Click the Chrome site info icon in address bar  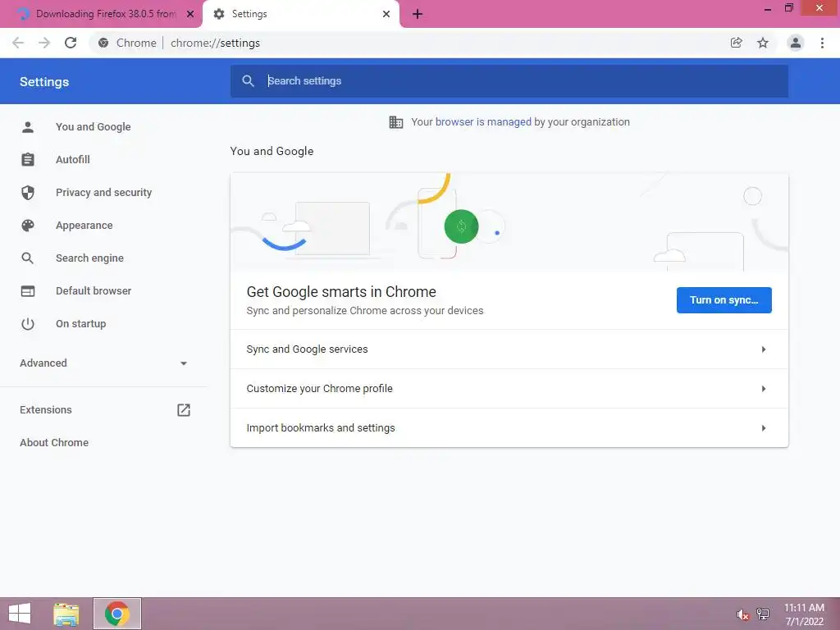[103, 43]
